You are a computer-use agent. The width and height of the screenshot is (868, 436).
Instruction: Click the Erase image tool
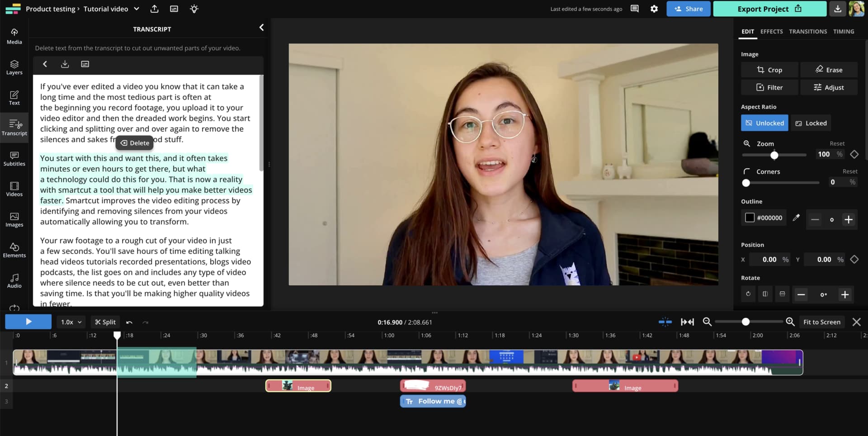(829, 70)
